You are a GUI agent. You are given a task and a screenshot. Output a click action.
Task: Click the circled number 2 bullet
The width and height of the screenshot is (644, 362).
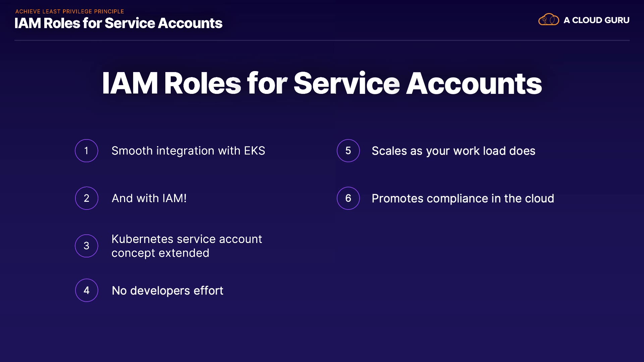(87, 198)
